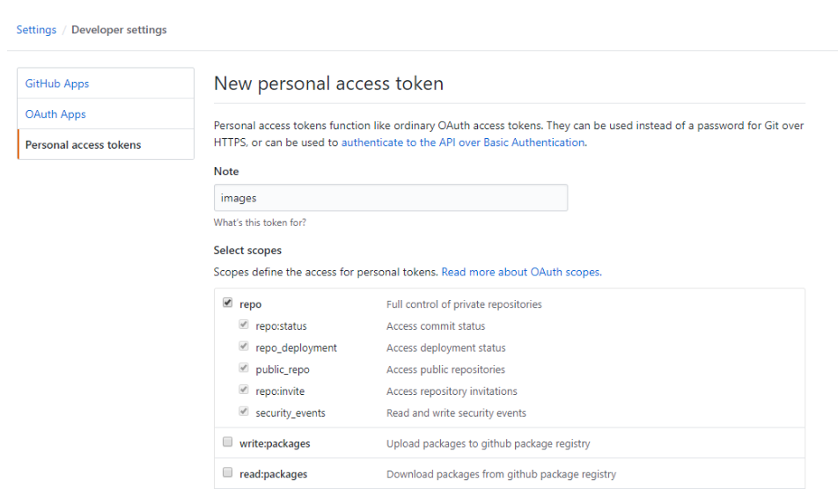Open the GitHub Apps sidebar item

(x=57, y=84)
